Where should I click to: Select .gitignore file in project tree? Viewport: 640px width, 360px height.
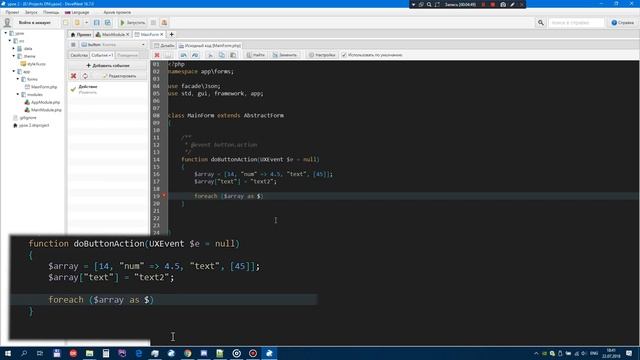coord(25,118)
